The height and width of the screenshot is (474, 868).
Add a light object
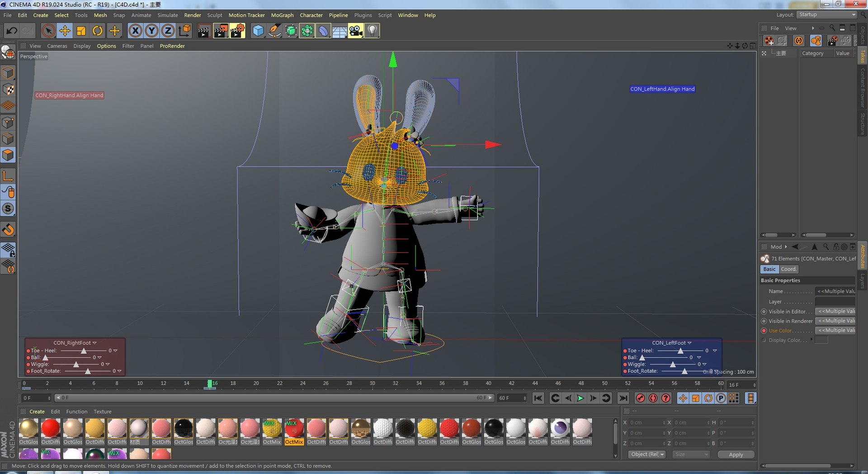point(372,31)
